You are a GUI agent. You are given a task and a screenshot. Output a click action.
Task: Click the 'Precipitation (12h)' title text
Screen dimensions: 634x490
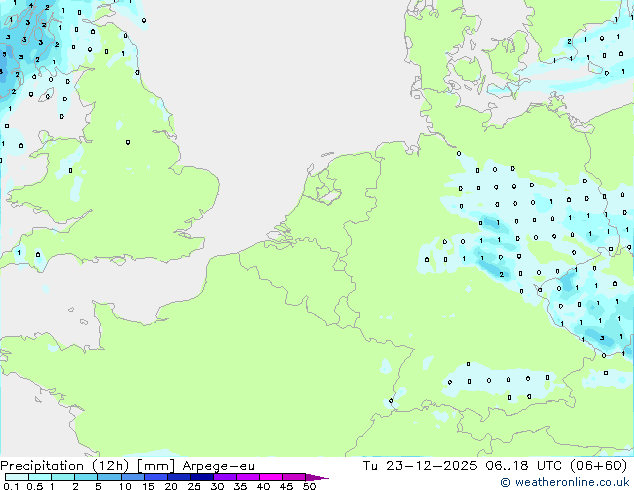[65, 466]
